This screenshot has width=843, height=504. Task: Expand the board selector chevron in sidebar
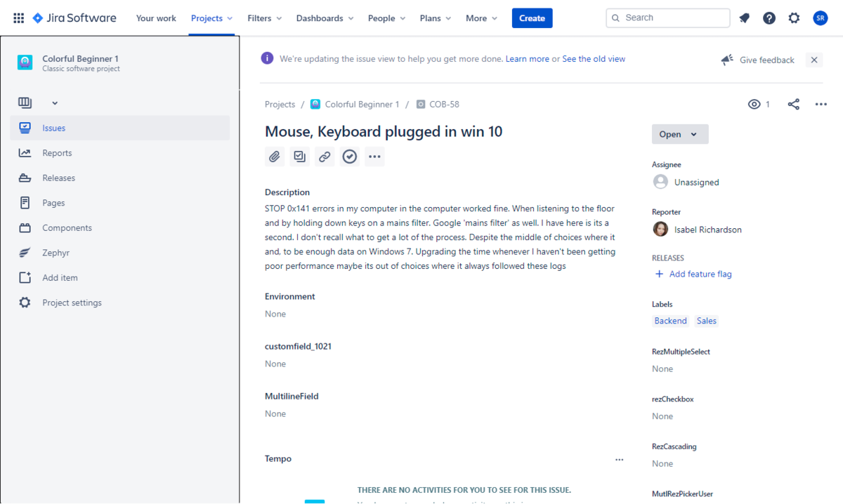(x=55, y=103)
